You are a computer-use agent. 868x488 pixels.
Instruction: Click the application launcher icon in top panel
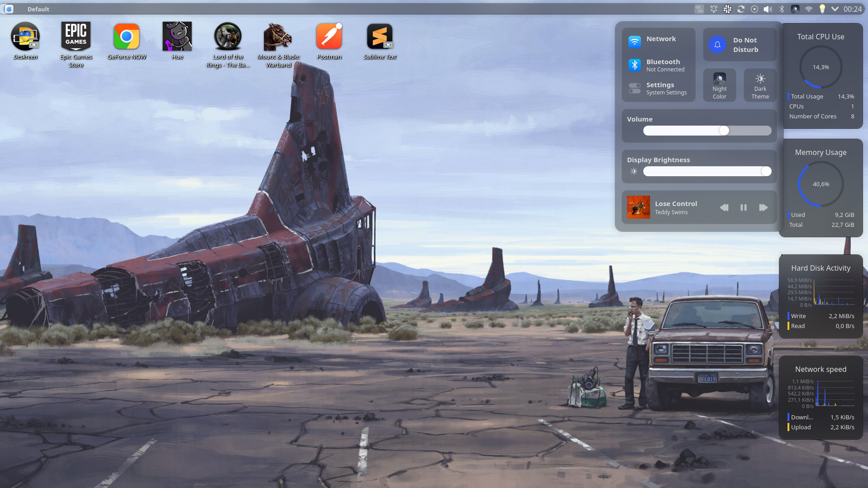9,9
